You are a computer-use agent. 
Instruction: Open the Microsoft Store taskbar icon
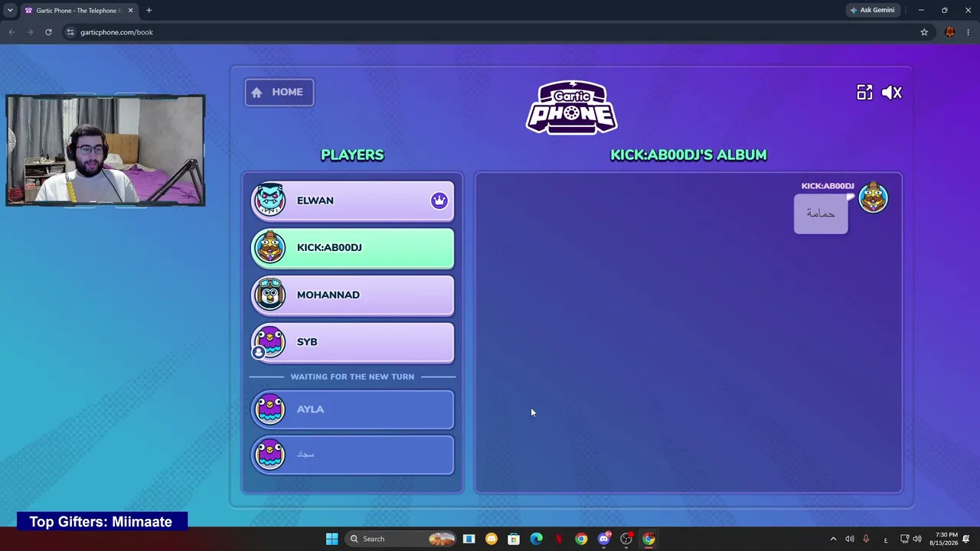coord(514,539)
